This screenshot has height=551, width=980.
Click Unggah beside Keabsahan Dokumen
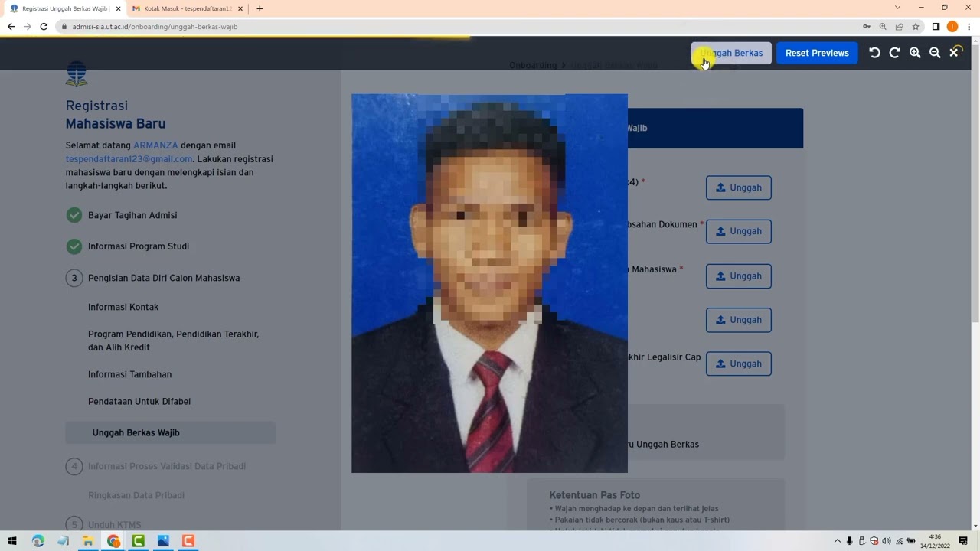[738, 231]
